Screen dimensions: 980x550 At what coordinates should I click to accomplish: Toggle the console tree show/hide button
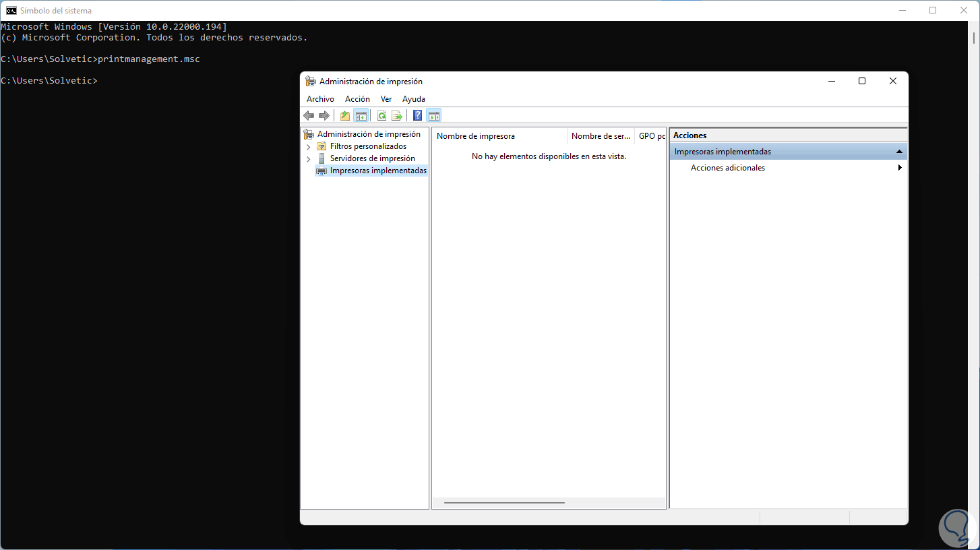coord(361,115)
